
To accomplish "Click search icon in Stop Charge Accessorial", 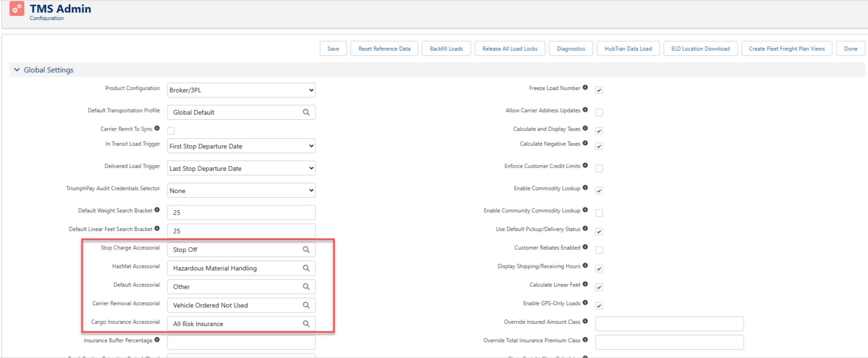I will click(306, 249).
